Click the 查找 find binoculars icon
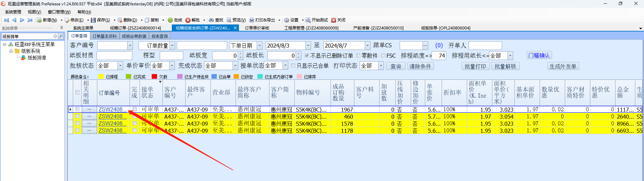Screen dimensions: 644x181 click(x=211, y=20)
